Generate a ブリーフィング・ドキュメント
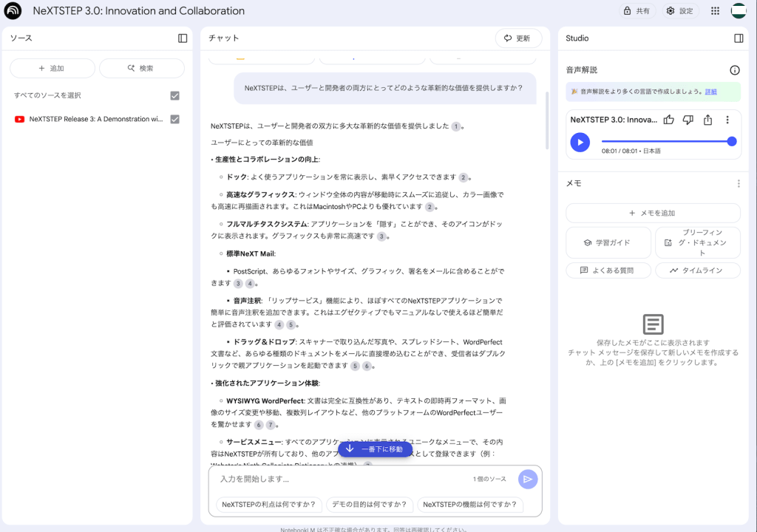Screen dimensions: 757x532 tap(698, 243)
